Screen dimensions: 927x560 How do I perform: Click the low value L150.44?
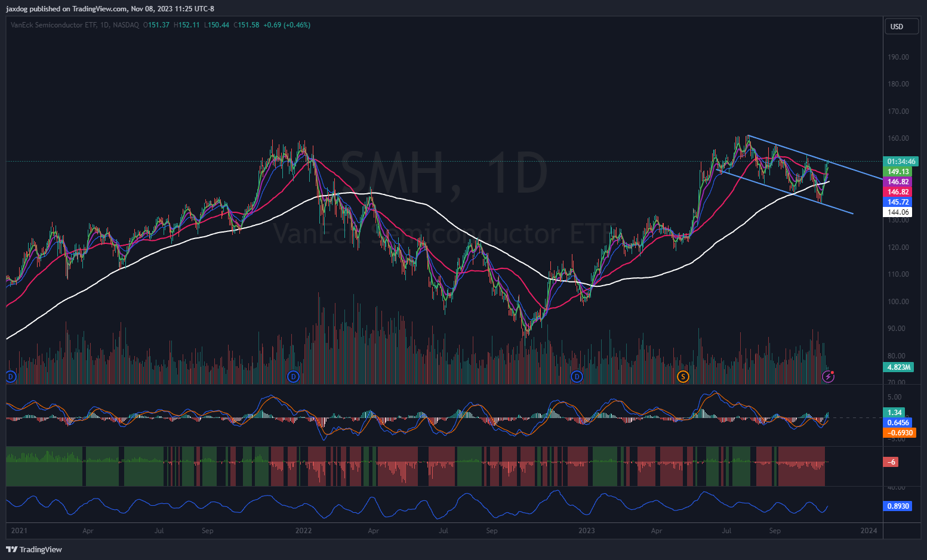[x=217, y=25]
